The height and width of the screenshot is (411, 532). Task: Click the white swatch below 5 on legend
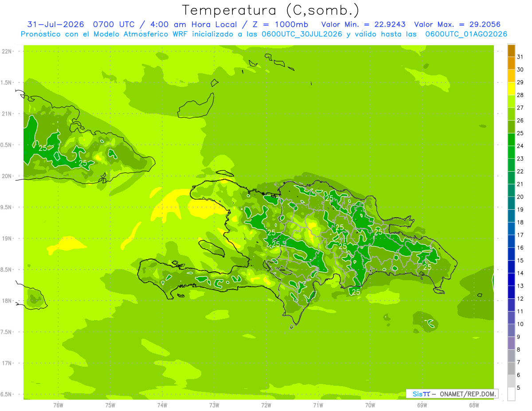tap(511, 394)
